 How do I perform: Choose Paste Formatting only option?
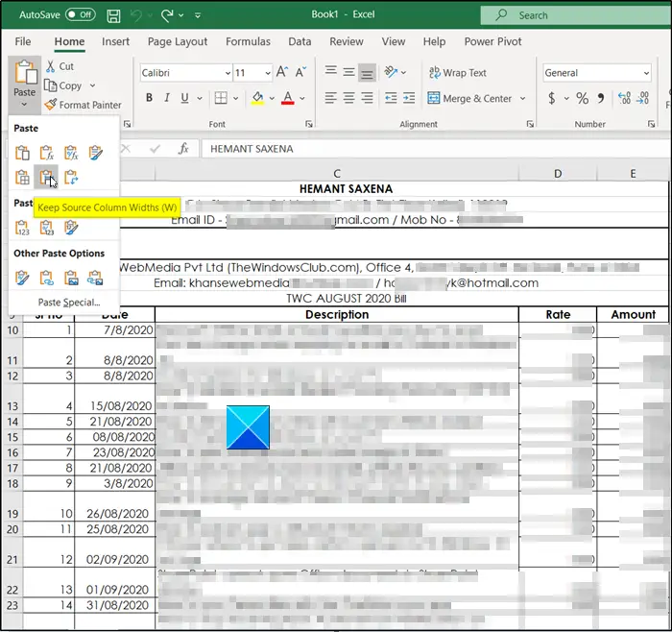point(22,279)
